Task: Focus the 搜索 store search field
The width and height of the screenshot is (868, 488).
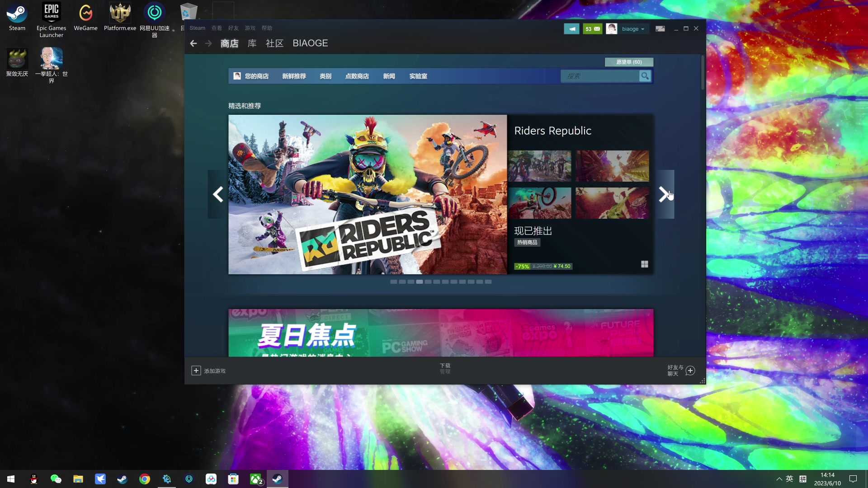Action: pos(600,76)
